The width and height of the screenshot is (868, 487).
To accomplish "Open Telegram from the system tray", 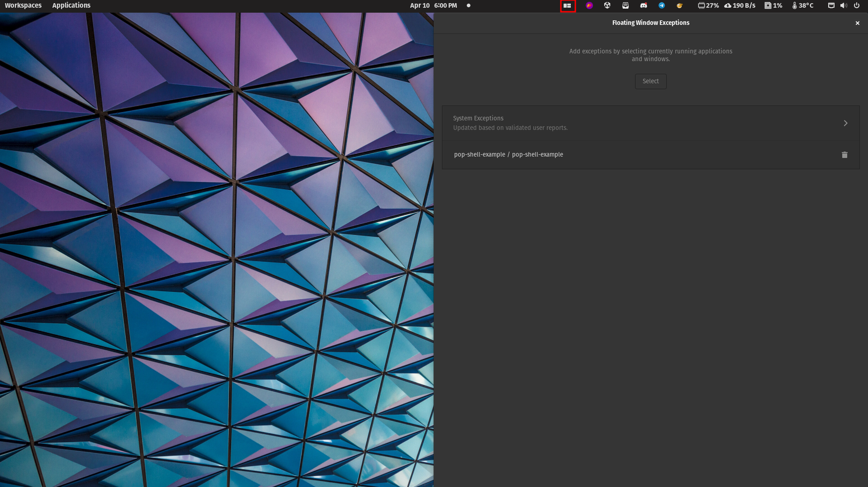I will pos(661,5).
